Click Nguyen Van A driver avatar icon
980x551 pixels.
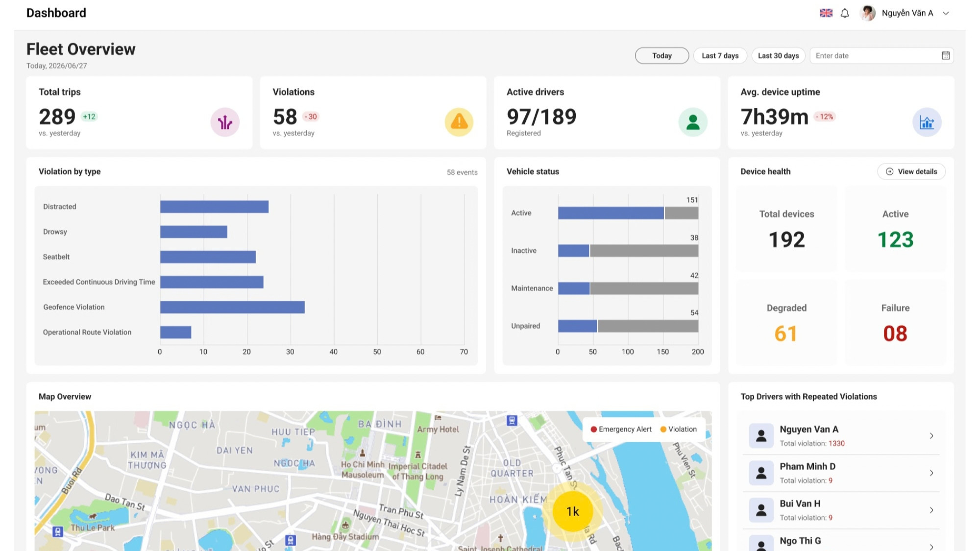761,436
